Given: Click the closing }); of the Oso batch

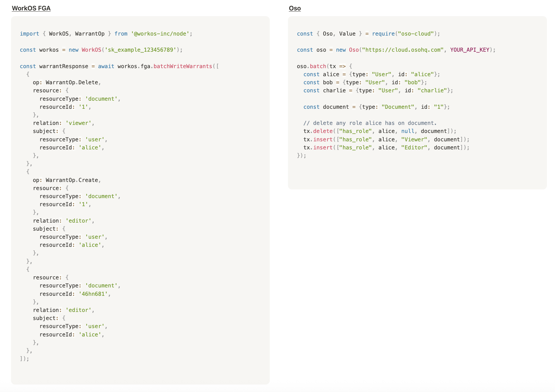Looking at the screenshot, I should (302, 156).
